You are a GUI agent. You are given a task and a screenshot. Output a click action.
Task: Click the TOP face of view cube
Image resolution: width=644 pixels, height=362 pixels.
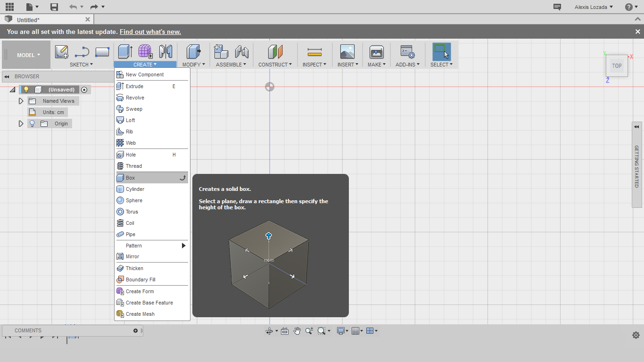[x=617, y=66]
